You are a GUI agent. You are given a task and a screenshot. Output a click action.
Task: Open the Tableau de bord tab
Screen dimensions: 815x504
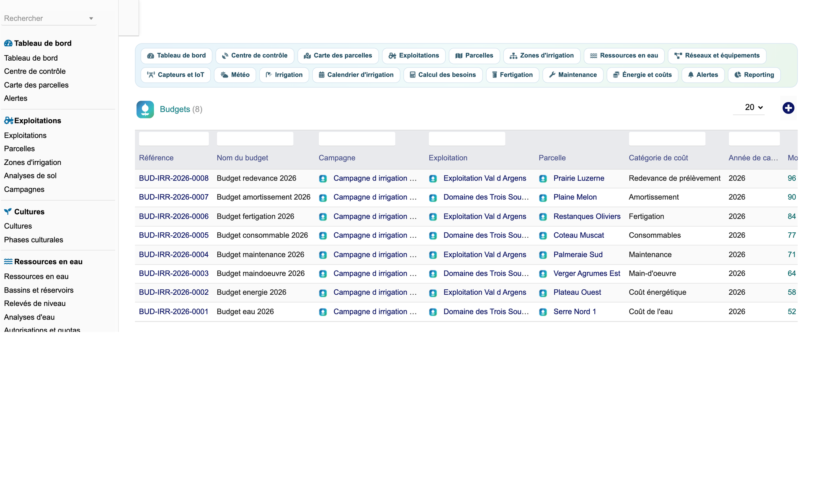point(176,56)
